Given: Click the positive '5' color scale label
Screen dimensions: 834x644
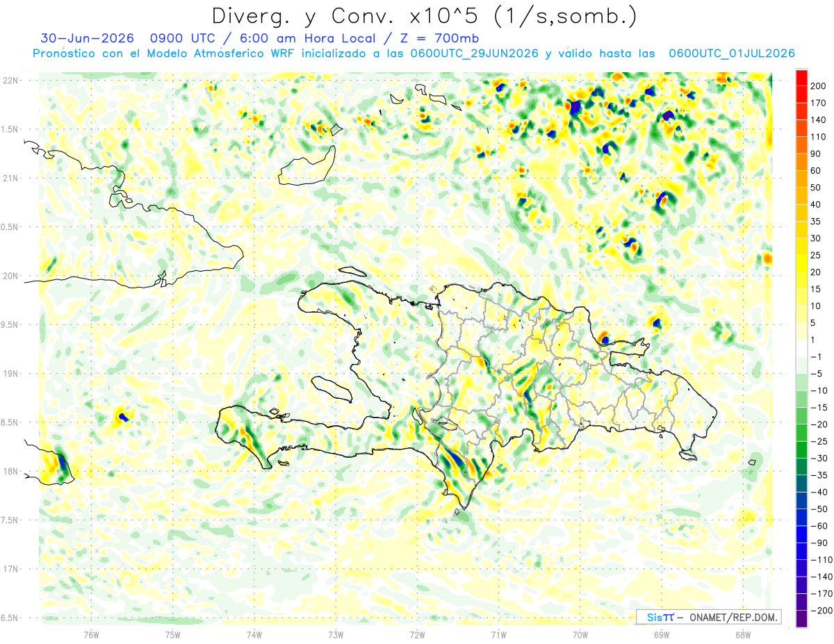Looking at the screenshot, I should pos(813,322).
